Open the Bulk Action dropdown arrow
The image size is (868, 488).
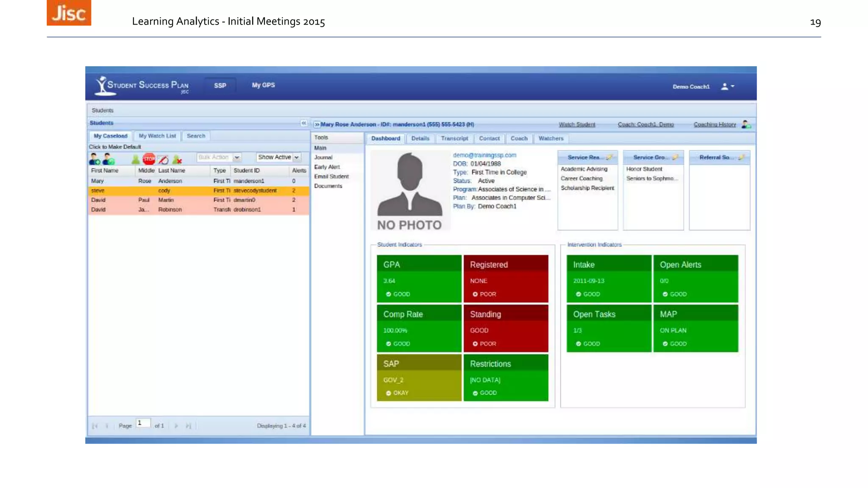click(x=237, y=157)
